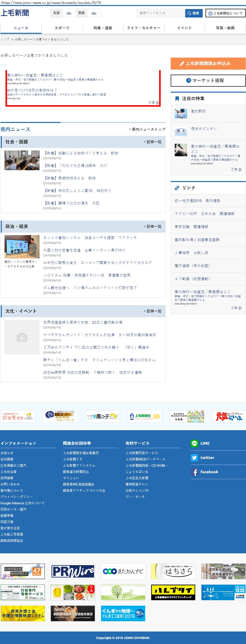Click the 上毛新聞 site logo
The width and height of the screenshot is (246, 644).
pos(15,13)
